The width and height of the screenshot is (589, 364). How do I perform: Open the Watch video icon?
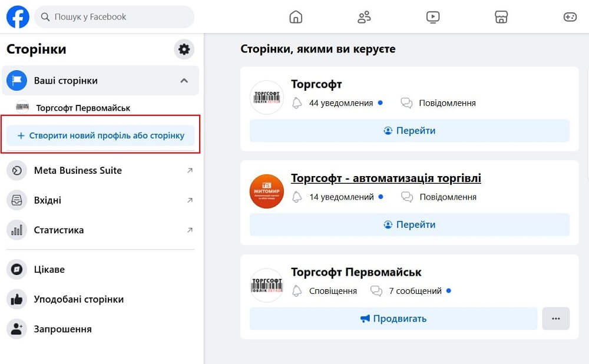click(x=433, y=17)
